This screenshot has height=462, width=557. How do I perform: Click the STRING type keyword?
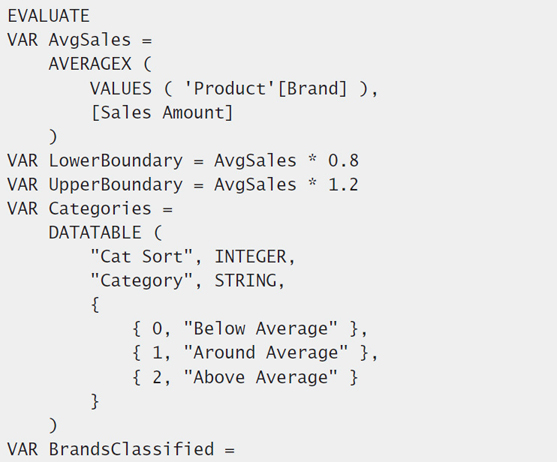point(245,281)
